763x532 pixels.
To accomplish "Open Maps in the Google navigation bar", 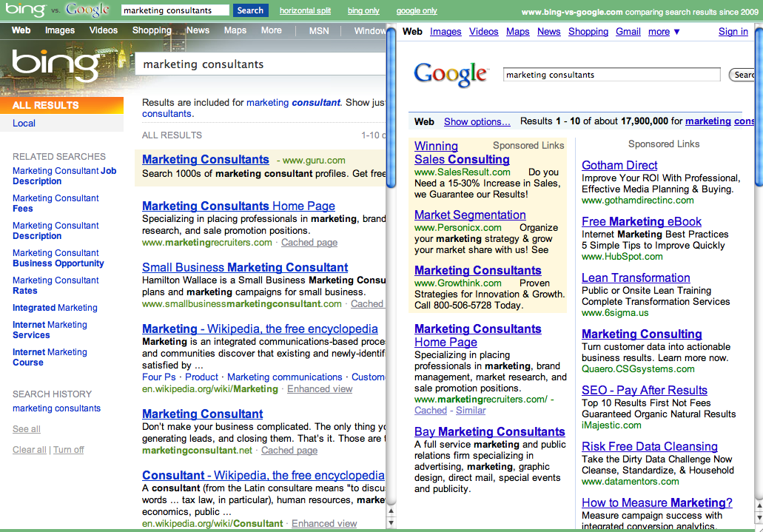I will [518, 32].
